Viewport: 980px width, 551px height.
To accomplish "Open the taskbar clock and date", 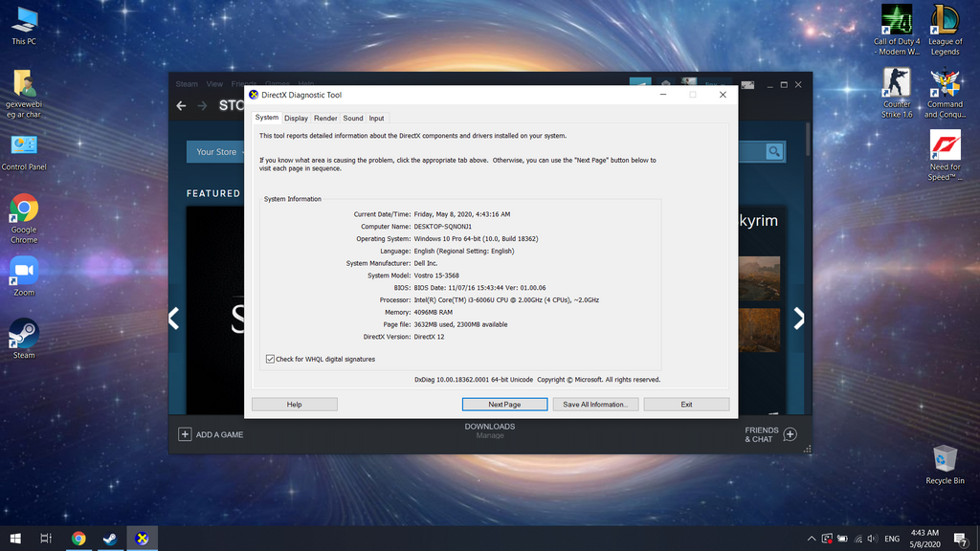I will [925, 539].
